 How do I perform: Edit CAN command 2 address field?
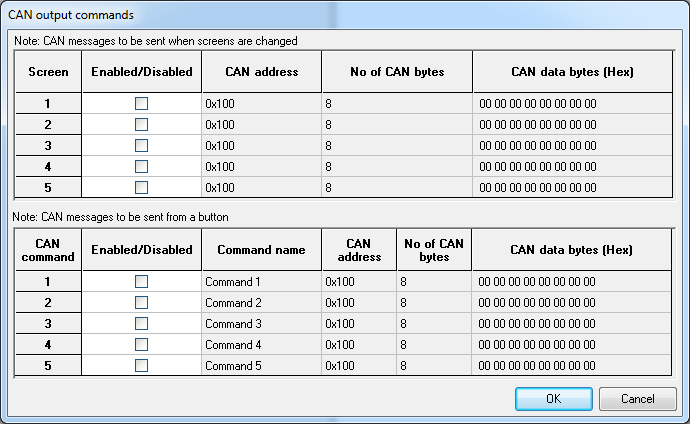point(358,303)
